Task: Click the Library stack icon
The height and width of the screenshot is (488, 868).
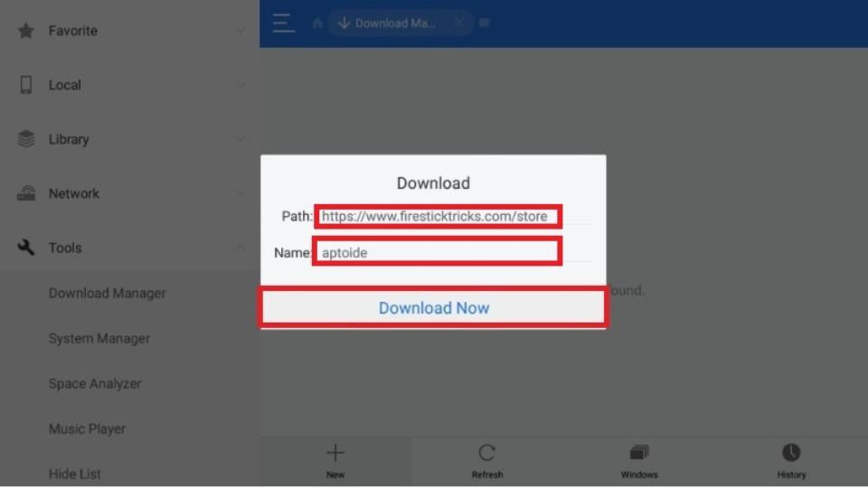Action: click(x=25, y=139)
